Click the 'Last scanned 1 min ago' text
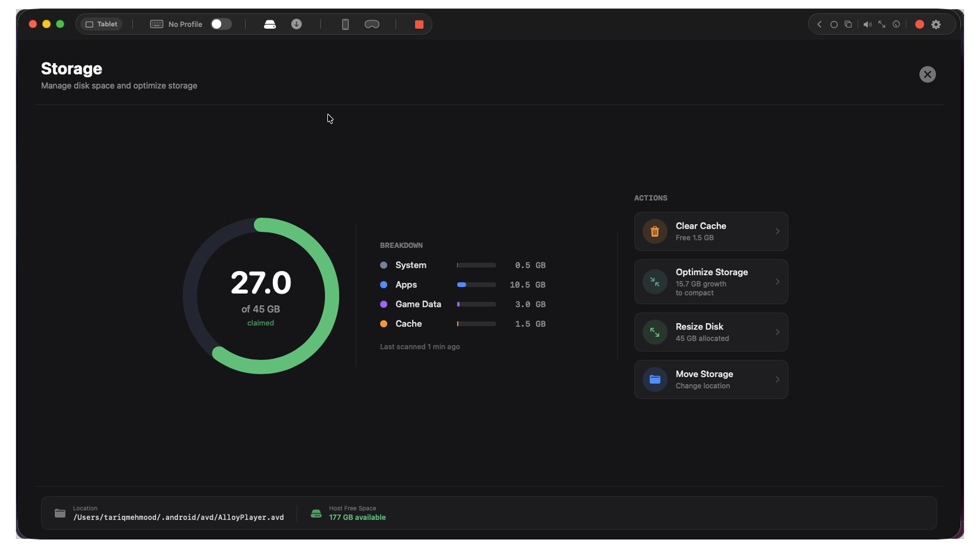 click(420, 347)
